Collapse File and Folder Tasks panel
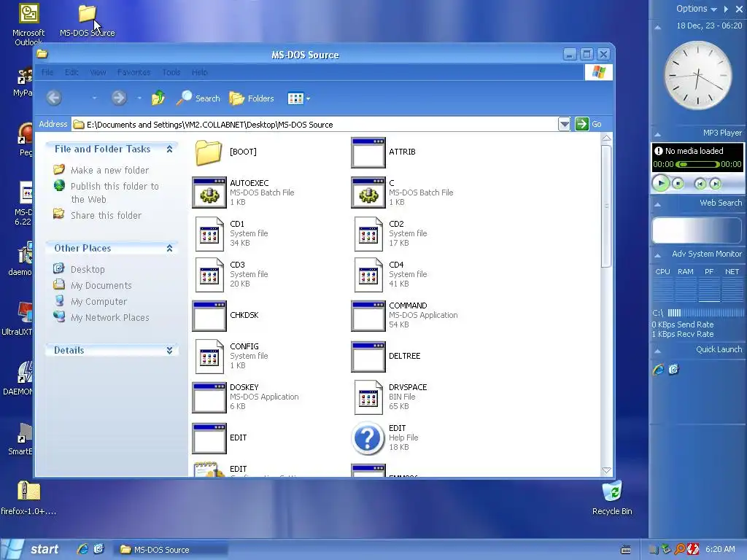 pos(169,149)
